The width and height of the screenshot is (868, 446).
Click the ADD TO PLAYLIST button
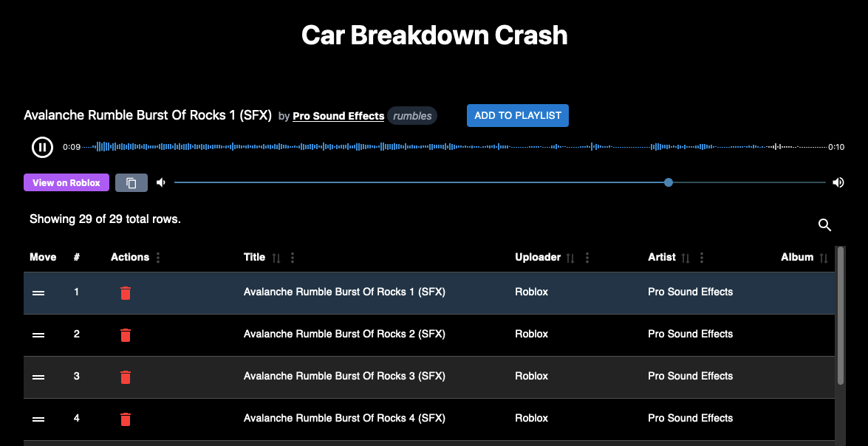[517, 115]
